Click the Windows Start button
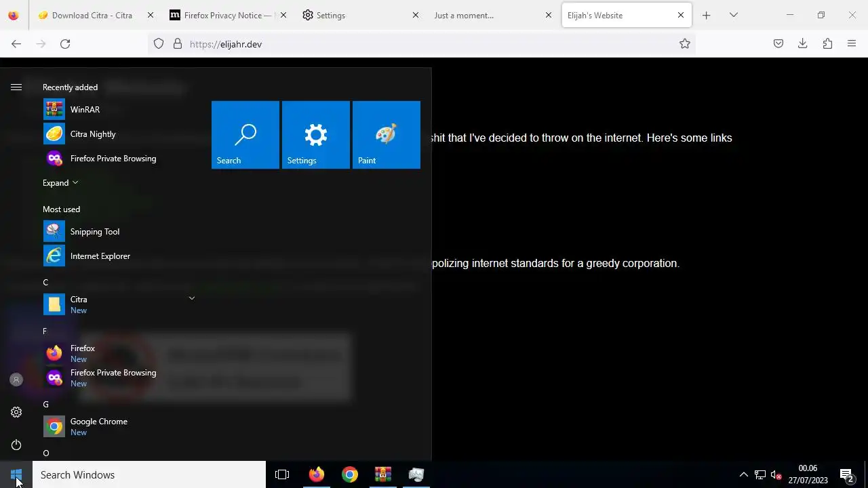This screenshot has height=488, width=868. tap(16, 474)
